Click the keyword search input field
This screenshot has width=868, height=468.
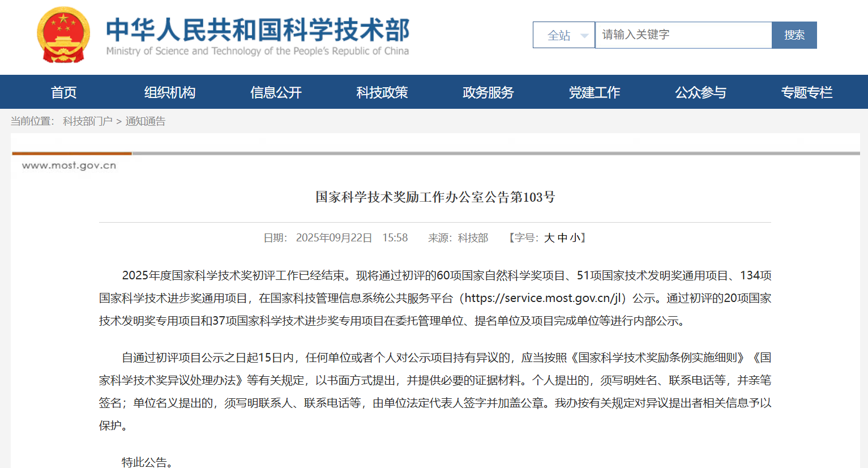tap(683, 35)
